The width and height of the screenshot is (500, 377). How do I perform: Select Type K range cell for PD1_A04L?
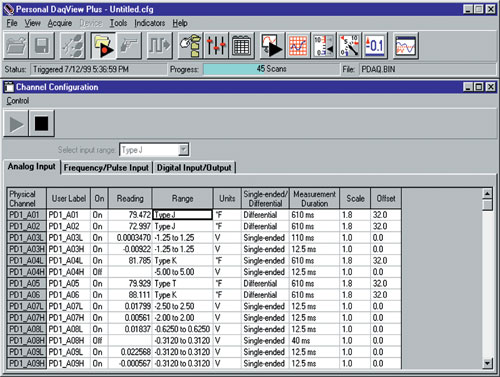tap(182, 261)
